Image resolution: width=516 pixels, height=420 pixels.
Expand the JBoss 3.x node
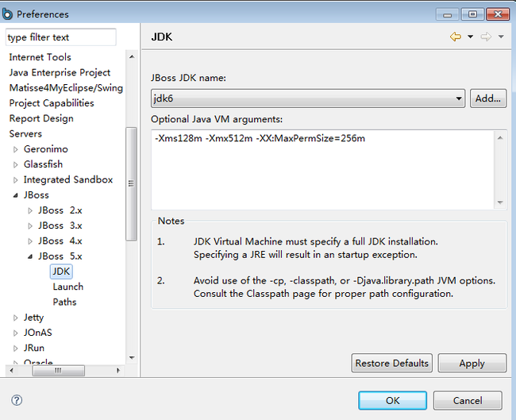click(x=30, y=226)
